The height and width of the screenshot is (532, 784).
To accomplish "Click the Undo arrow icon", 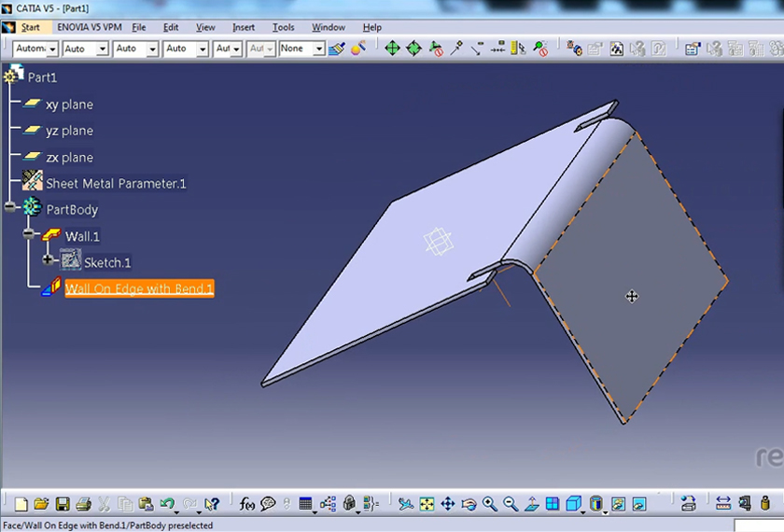I will (x=167, y=504).
